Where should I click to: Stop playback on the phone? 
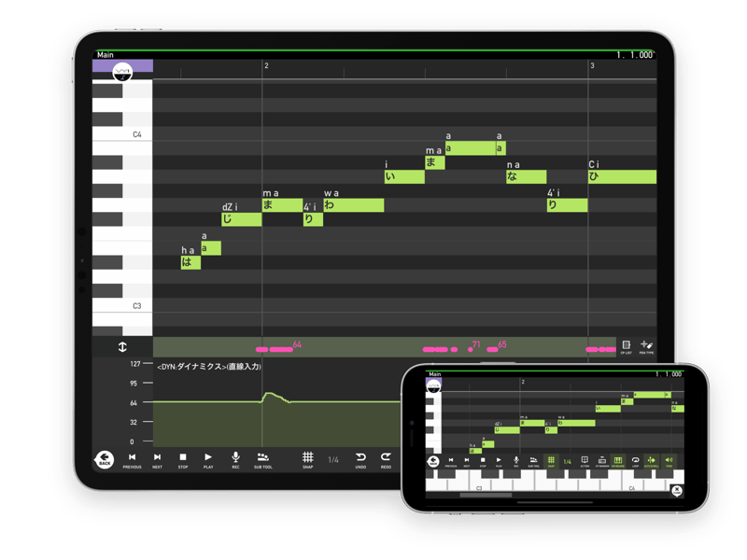click(483, 461)
